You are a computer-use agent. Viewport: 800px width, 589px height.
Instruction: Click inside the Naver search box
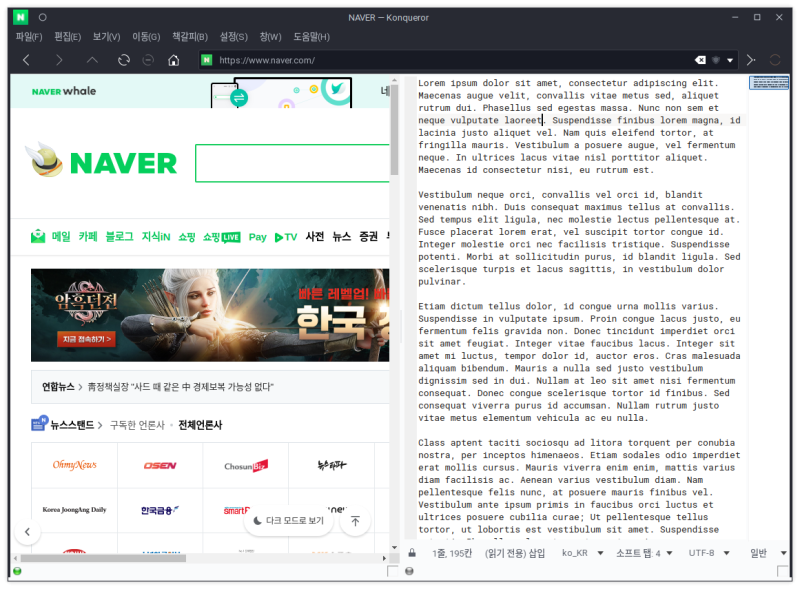click(x=290, y=163)
